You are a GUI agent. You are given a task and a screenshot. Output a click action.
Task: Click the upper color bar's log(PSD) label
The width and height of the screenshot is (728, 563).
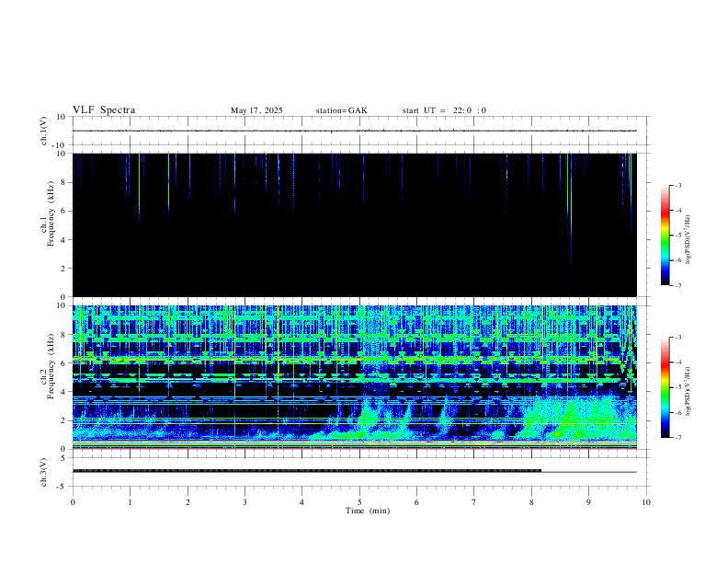click(x=688, y=239)
